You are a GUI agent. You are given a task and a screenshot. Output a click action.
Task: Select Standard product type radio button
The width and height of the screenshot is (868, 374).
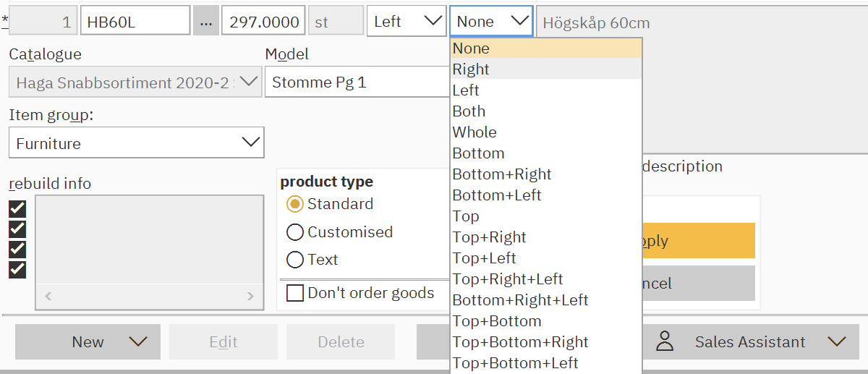click(x=295, y=204)
